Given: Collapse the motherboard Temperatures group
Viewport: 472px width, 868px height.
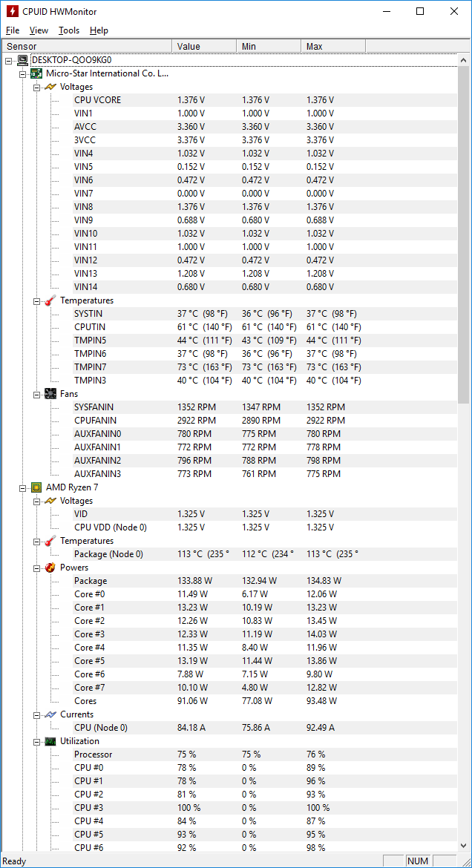Looking at the screenshot, I should (x=36, y=300).
